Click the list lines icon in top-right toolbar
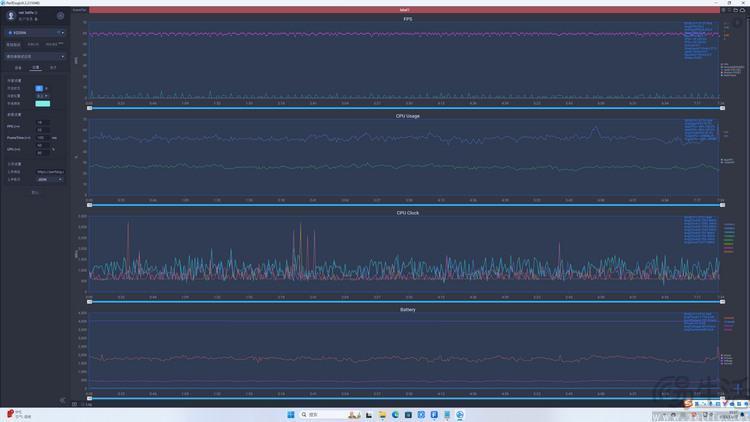This screenshot has width=750, height=422. coord(729,10)
